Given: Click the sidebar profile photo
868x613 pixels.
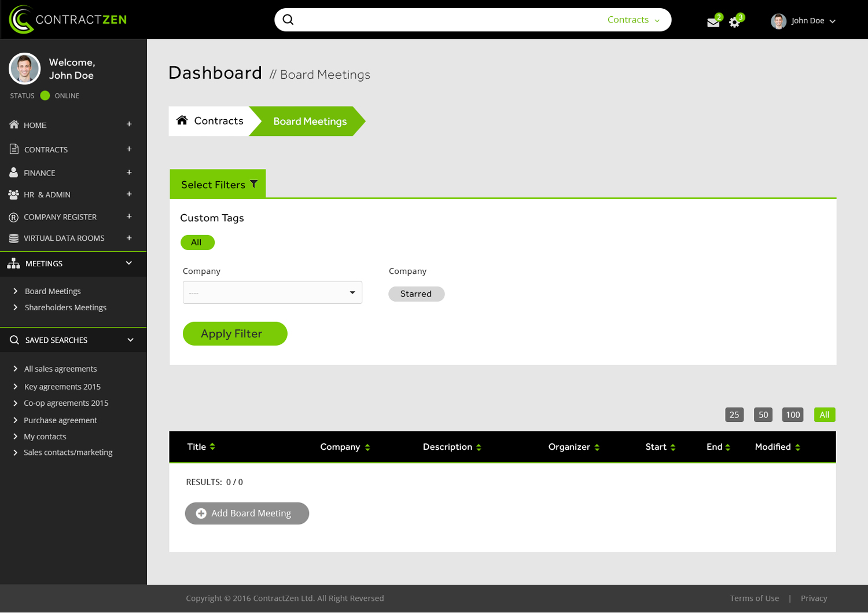Looking at the screenshot, I should (x=24, y=68).
